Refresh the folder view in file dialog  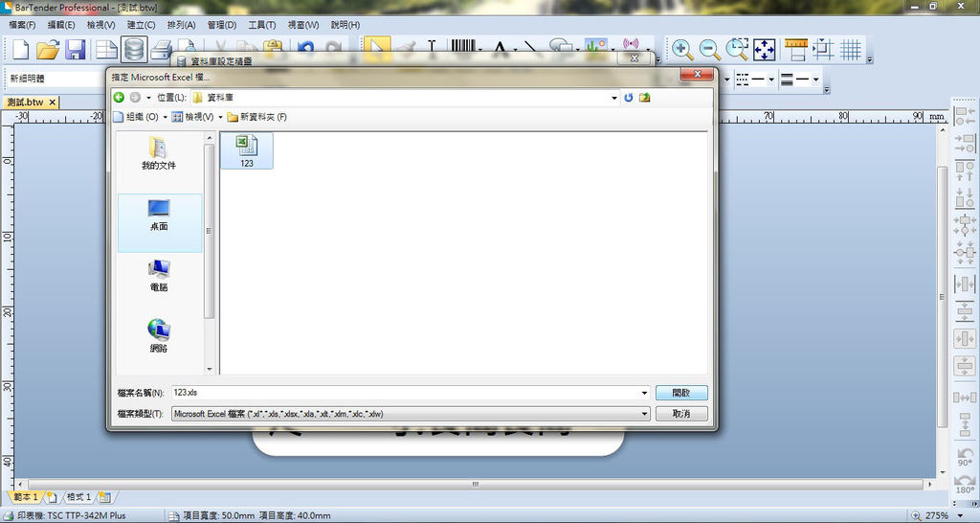(629, 98)
